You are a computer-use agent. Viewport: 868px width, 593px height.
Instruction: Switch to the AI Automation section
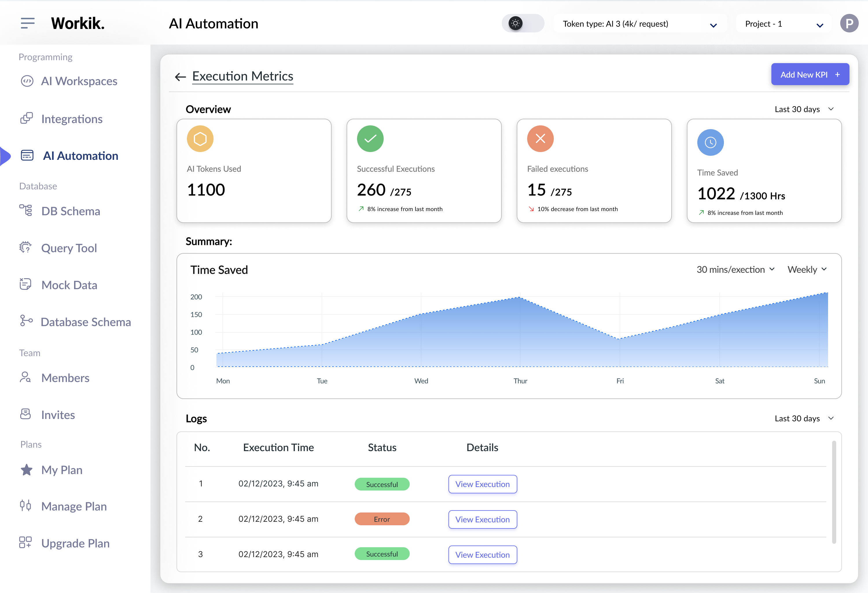pyautogui.click(x=80, y=155)
